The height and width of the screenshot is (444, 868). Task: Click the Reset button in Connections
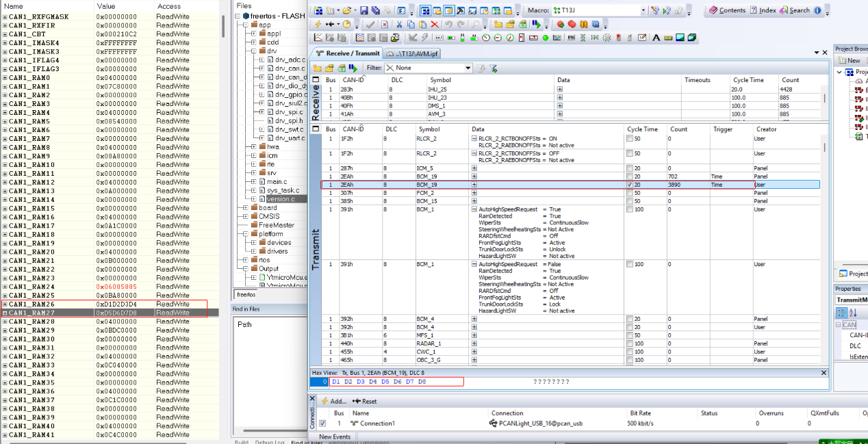click(x=364, y=401)
